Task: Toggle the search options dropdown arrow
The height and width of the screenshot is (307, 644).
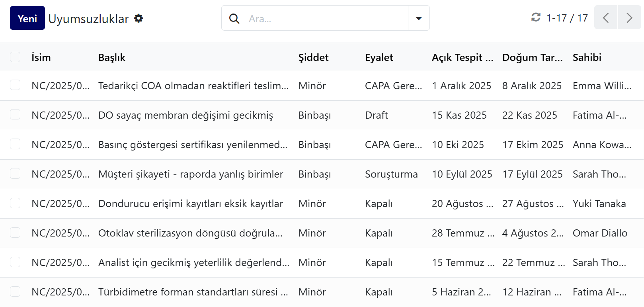Action: pyautogui.click(x=419, y=18)
